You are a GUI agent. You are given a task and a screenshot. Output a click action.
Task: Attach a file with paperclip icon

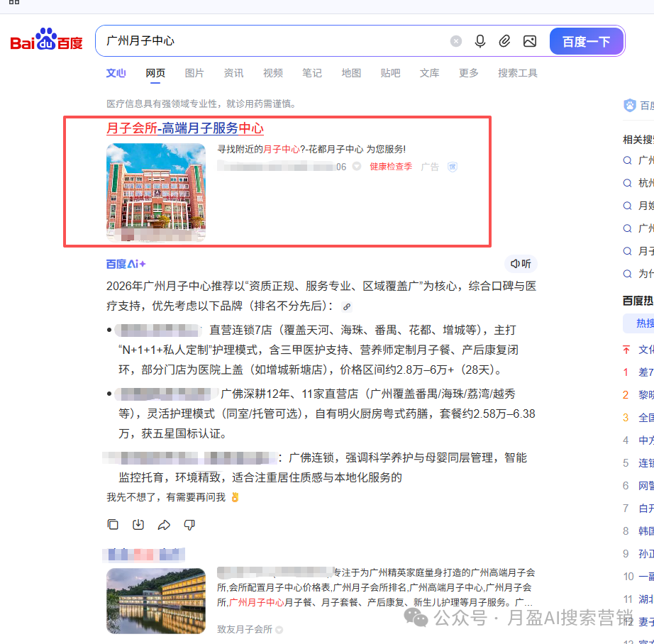(504, 41)
